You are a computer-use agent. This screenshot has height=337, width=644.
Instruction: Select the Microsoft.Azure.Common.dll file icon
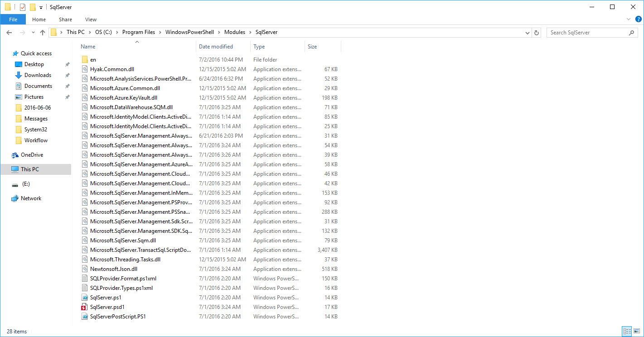pos(85,88)
